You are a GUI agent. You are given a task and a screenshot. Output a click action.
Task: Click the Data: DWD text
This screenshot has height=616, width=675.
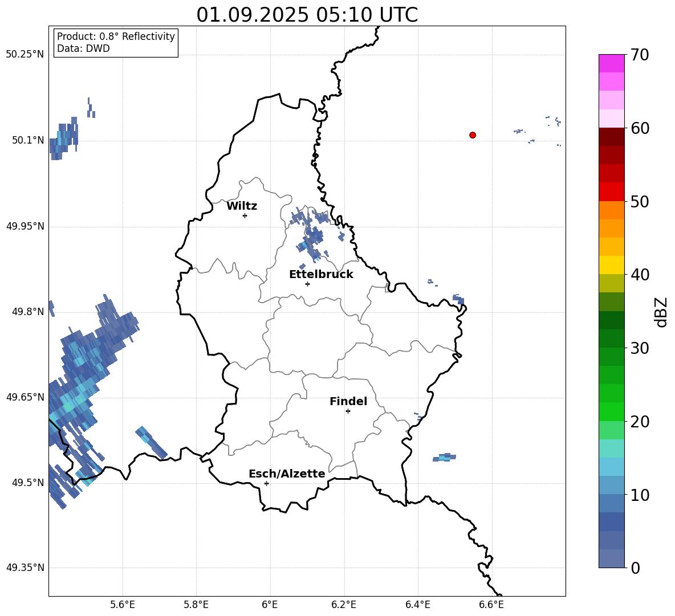tap(83, 48)
